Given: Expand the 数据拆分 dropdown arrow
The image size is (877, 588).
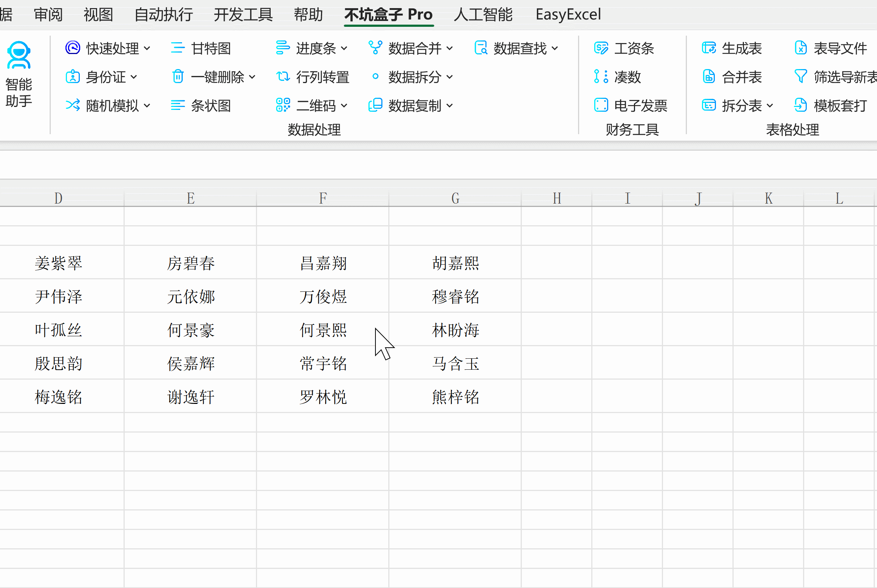Looking at the screenshot, I should (449, 77).
